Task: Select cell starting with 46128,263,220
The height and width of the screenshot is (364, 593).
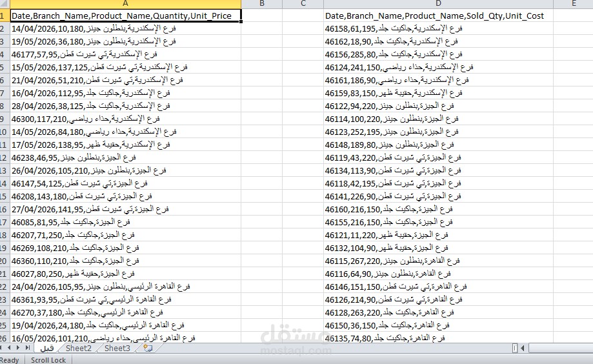Action: point(438,312)
